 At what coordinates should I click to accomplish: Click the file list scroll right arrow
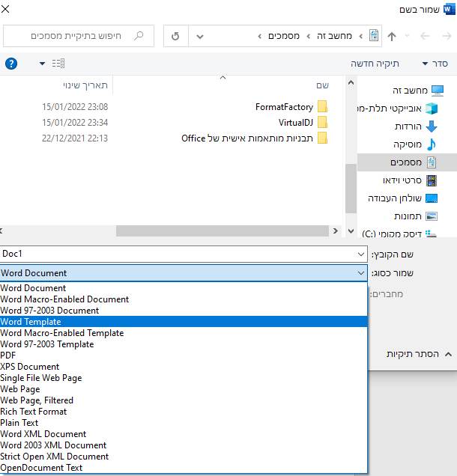click(336, 231)
